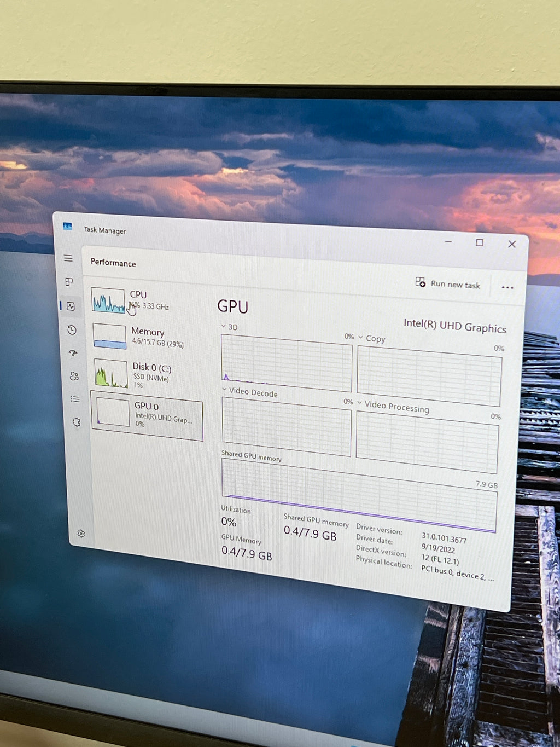This screenshot has height=747, width=560.
Task: Click the Utilization 0% value
Action: [x=229, y=522]
